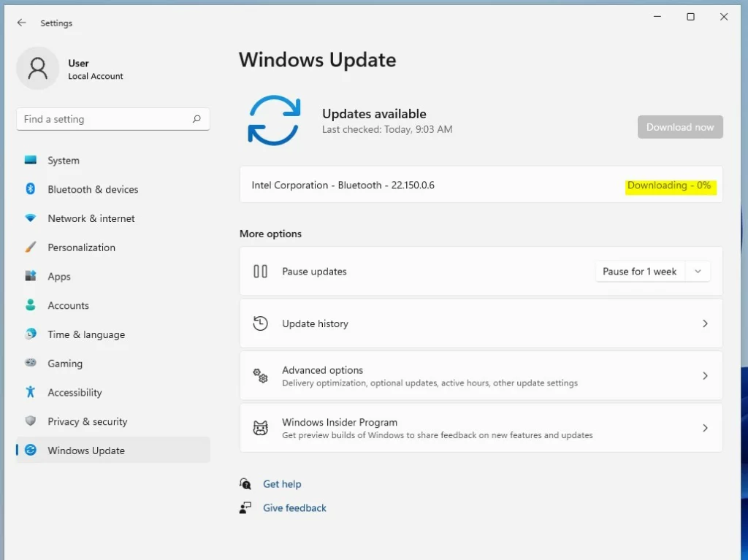The image size is (748, 560).
Task: Click the Last checked timestamp text
Action: (387, 129)
